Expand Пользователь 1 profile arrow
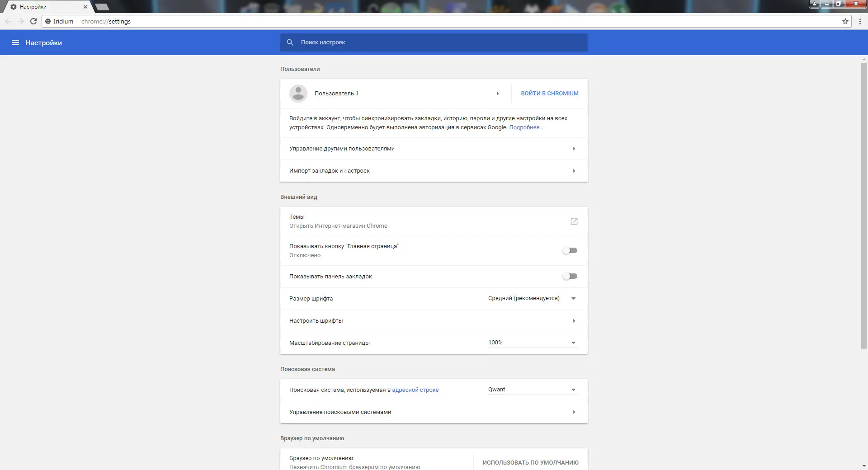The image size is (868, 470). (498, 94)
